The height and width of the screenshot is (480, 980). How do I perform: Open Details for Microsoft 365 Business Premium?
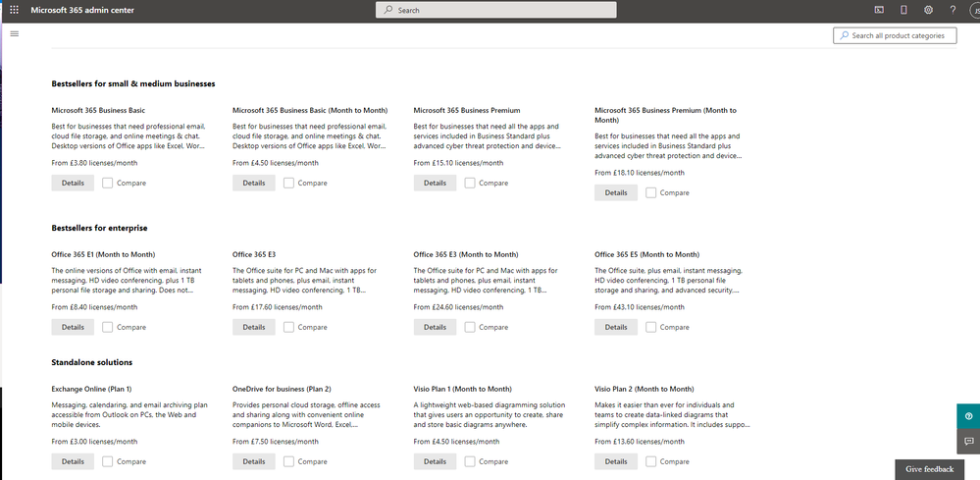[435, 184]
